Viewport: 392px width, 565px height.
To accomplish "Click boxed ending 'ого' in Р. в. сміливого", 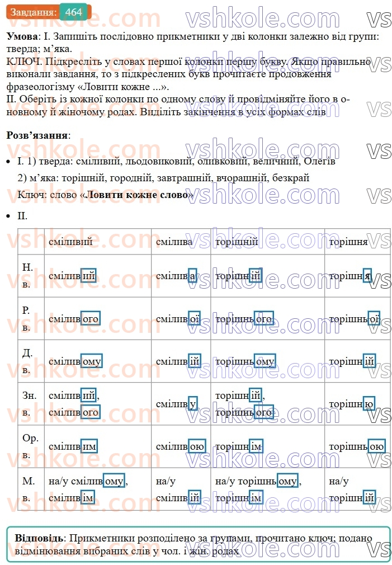I will point(90,318).
